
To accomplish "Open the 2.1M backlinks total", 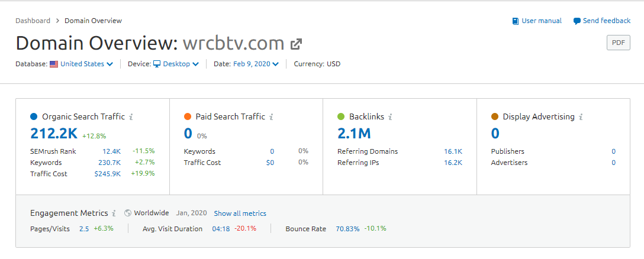I will pyautogui.click(x=353, y=134).
